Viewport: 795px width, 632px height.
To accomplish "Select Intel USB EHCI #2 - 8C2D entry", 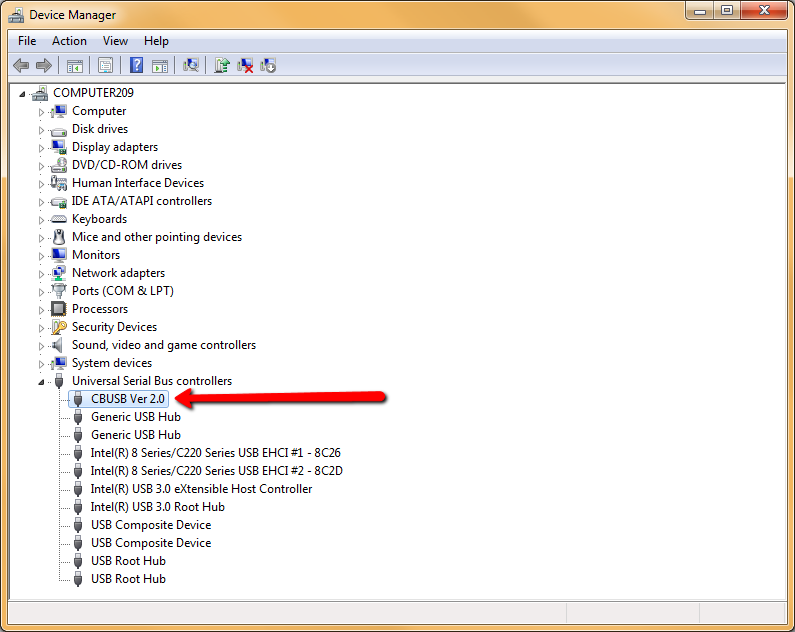I will pyautogui.click(x=216, y=471).
